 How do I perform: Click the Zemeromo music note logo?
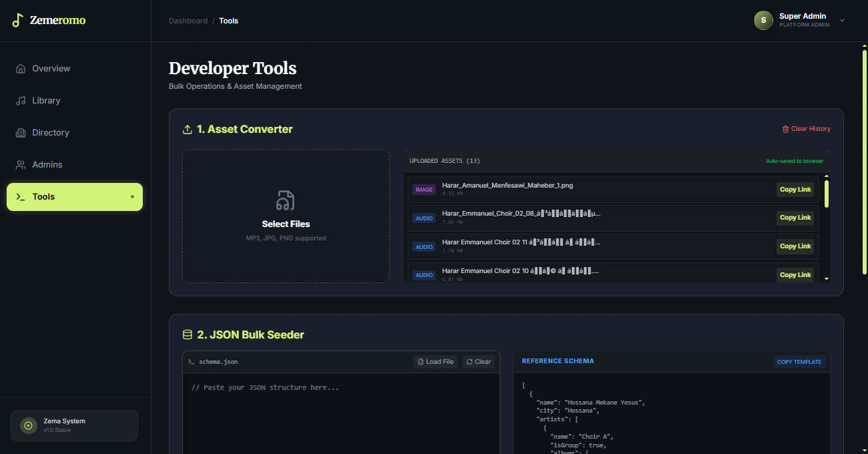pyautogui.click(x=18, y=20)
